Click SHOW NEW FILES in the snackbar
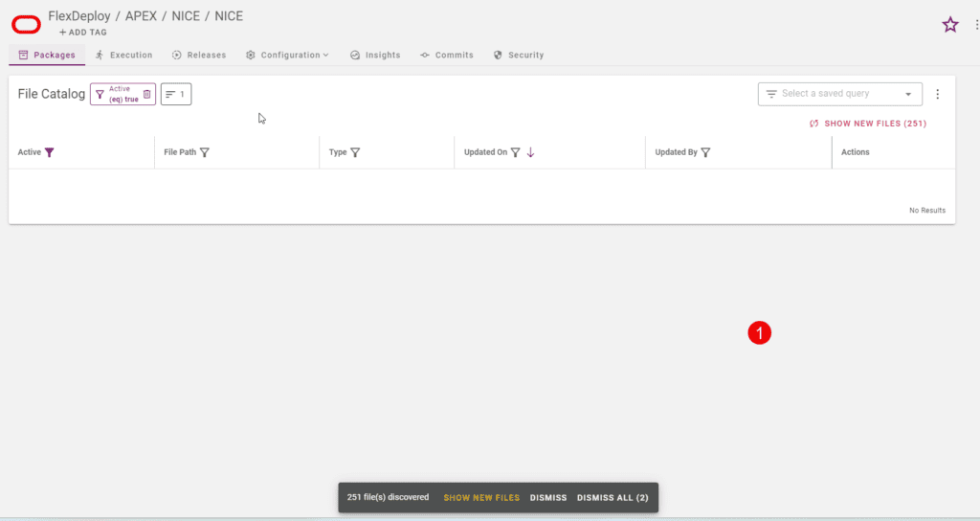Screen dimensions: 980x521 click(481, 498)
